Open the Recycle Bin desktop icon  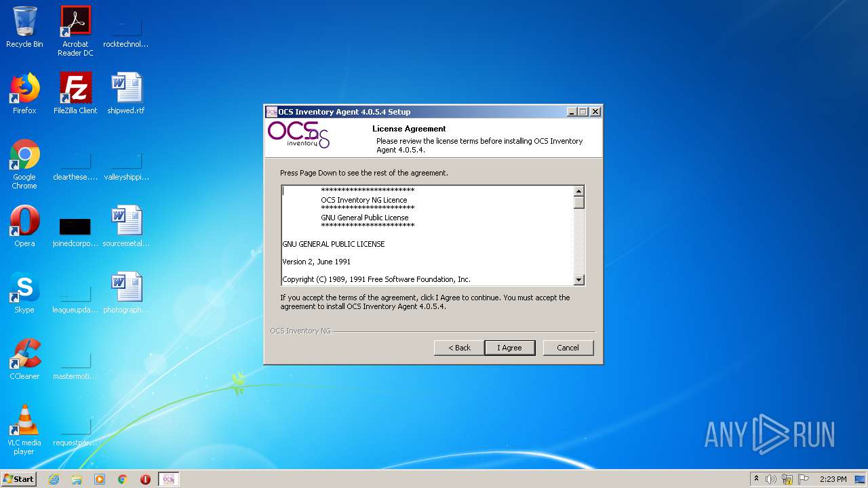coord(24,27)
